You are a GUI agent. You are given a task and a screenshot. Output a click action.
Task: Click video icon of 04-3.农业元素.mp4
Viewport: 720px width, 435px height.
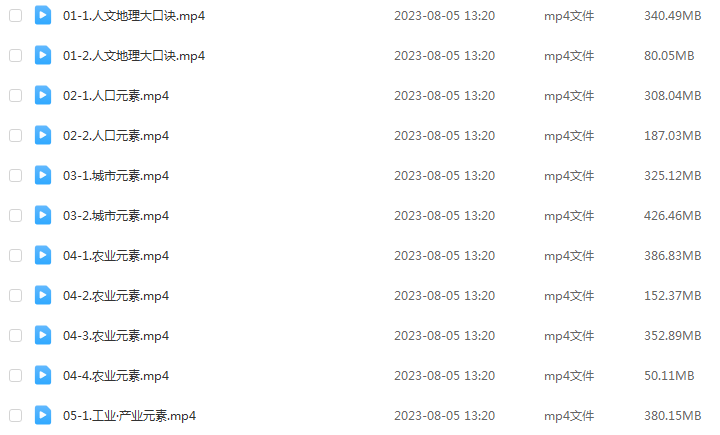[43, 335]
